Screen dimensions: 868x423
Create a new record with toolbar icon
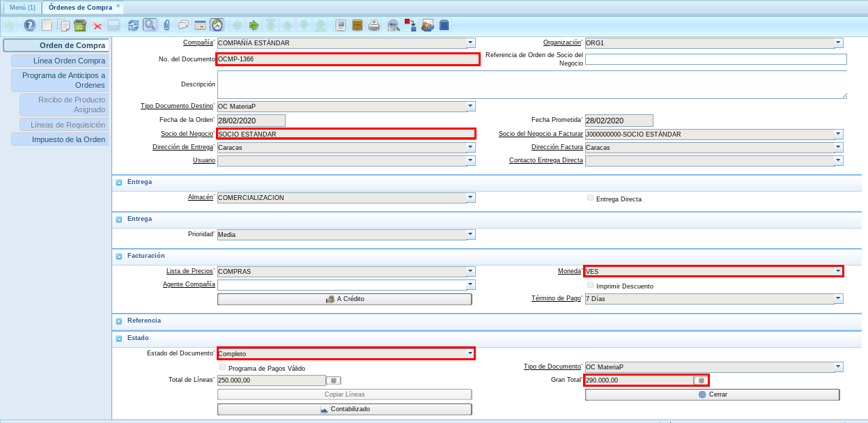click(x=47, y=25)
